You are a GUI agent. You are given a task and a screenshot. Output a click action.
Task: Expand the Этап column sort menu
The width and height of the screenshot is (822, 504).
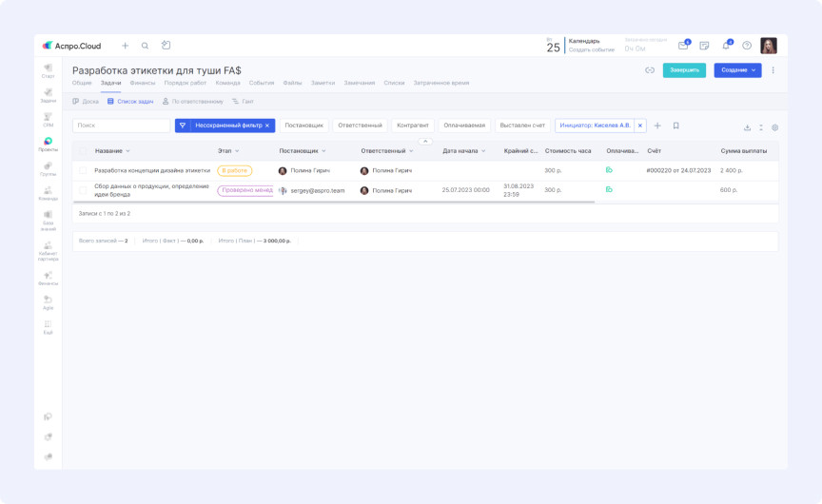[237, 151]
